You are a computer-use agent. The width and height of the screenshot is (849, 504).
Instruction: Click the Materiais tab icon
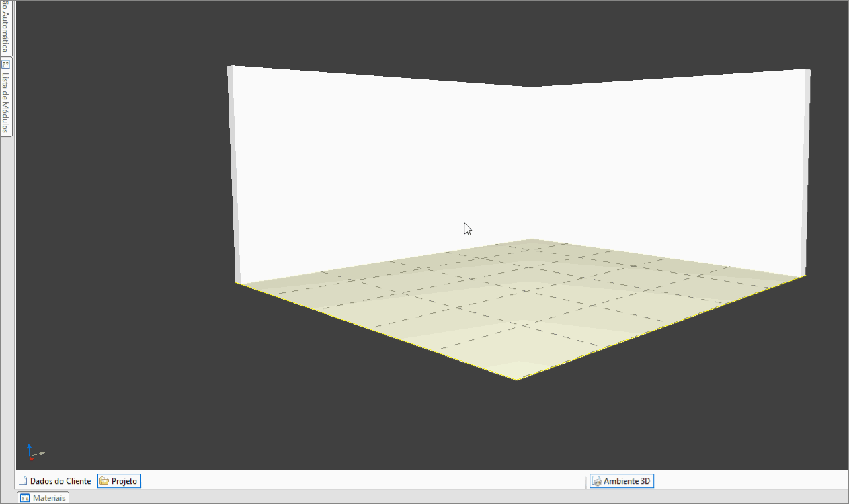pyautogui.click(x=25, y=498)
